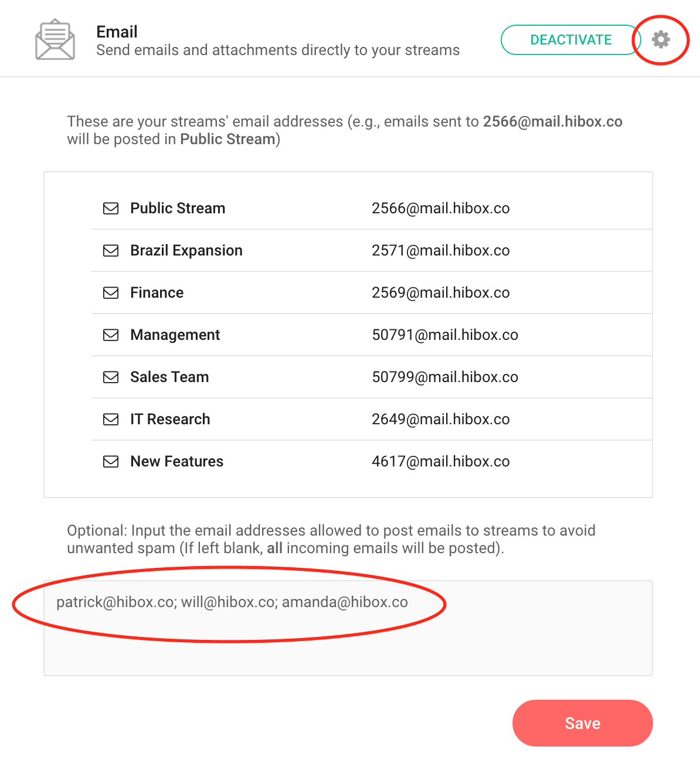700x770 pixels.
Task: Click envelope icon beside Management
Action: point(111,335)
